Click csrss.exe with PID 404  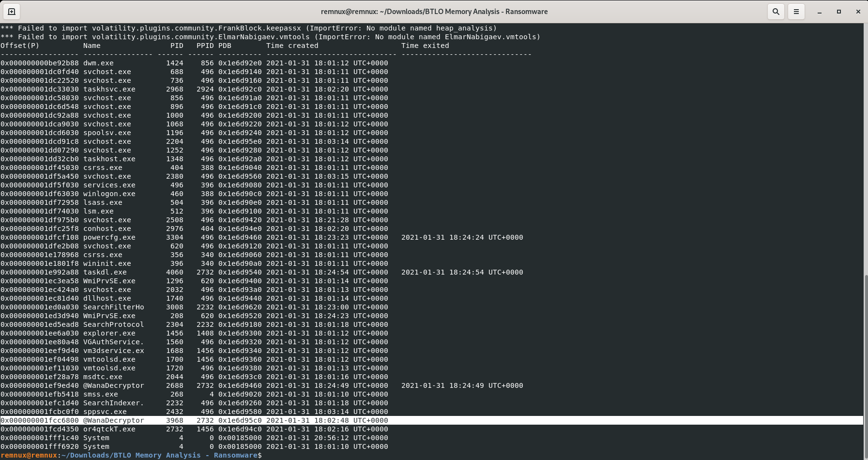(x=103, y=168)
